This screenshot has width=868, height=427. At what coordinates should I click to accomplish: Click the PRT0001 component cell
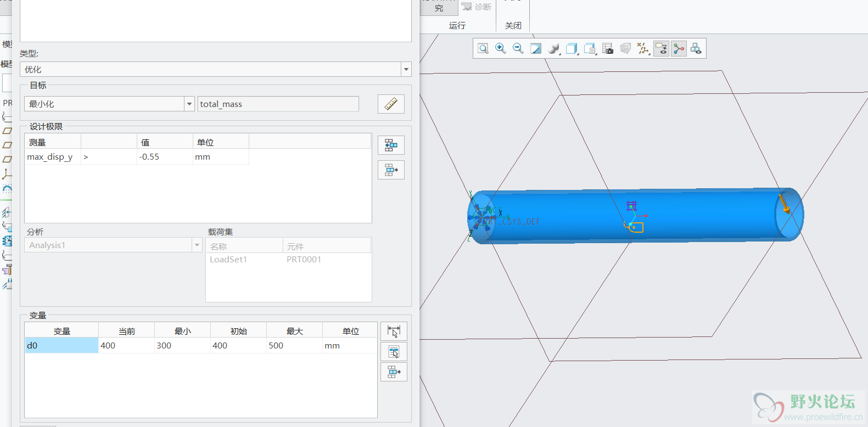click(304, 260)
